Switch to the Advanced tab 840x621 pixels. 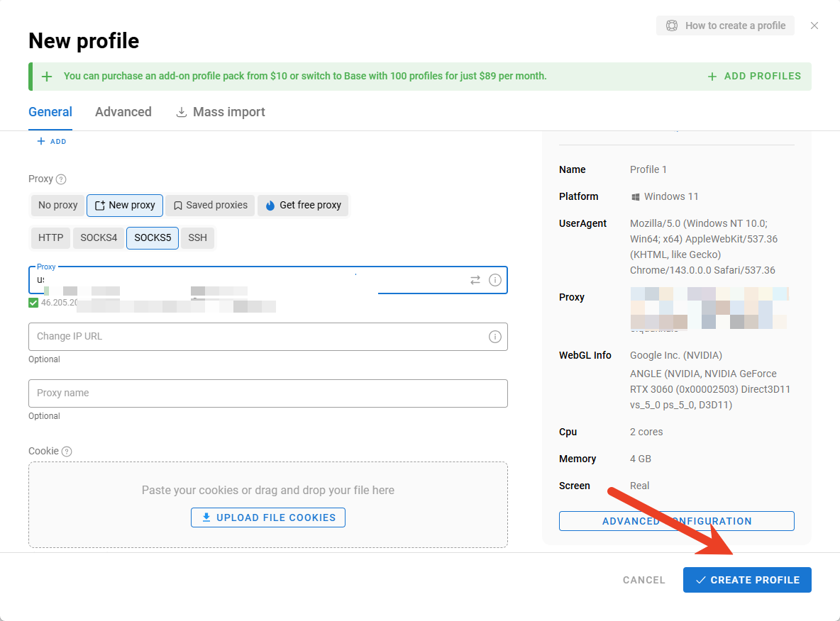(x=123, y=112)
